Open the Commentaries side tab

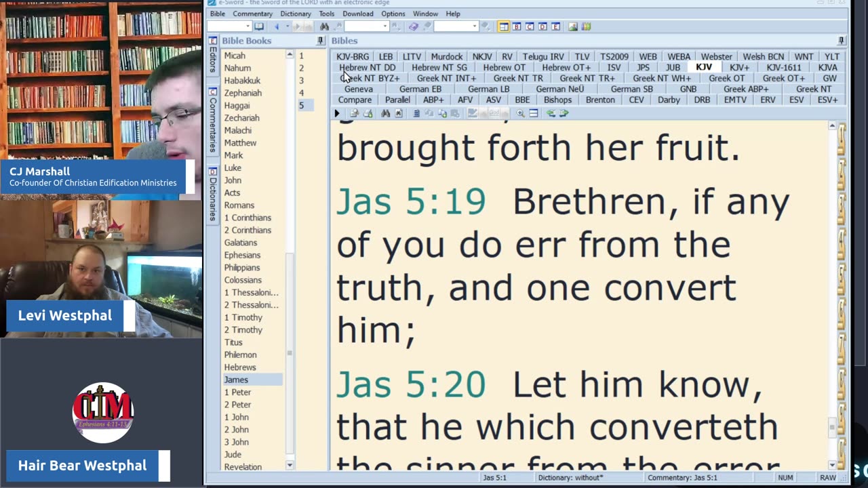pos(213,121)
